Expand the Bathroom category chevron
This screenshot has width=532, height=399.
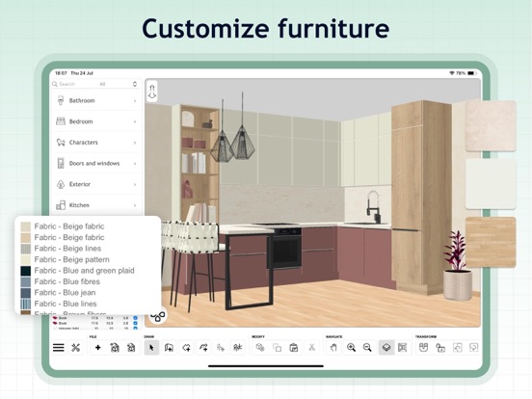point(135,101)
